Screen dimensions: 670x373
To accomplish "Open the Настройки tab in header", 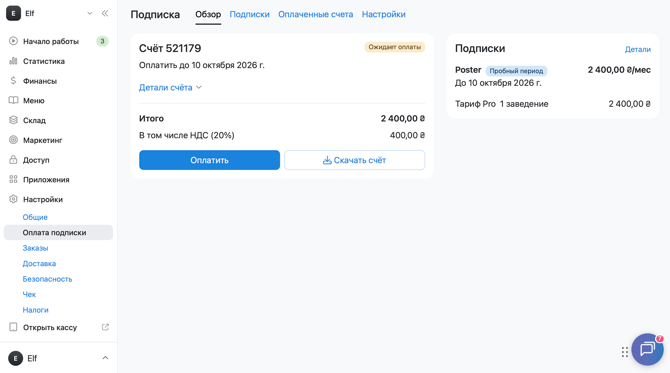I will (x=384, y=15).
